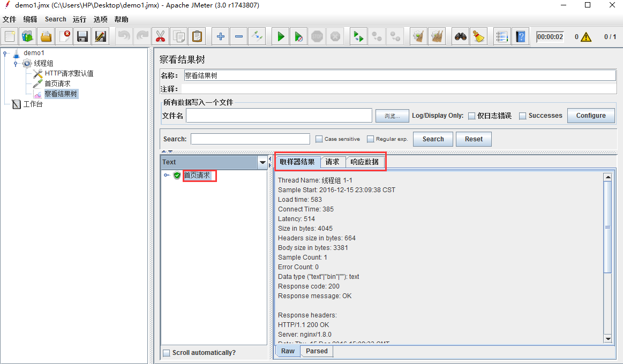The width and height of the screenshot is (623, 364).
Task: Open the 编辑 menu
Action: (x=30, y=19)
